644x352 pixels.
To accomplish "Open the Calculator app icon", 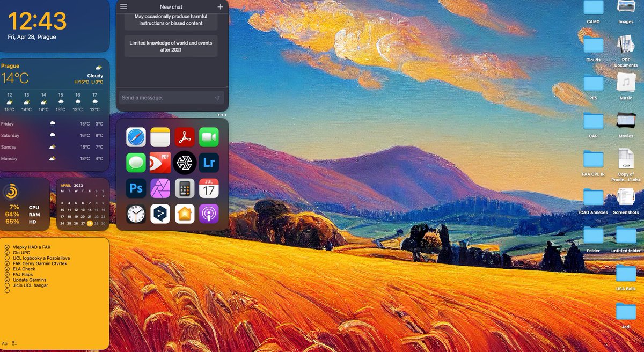I will click(x=185, y=188).
